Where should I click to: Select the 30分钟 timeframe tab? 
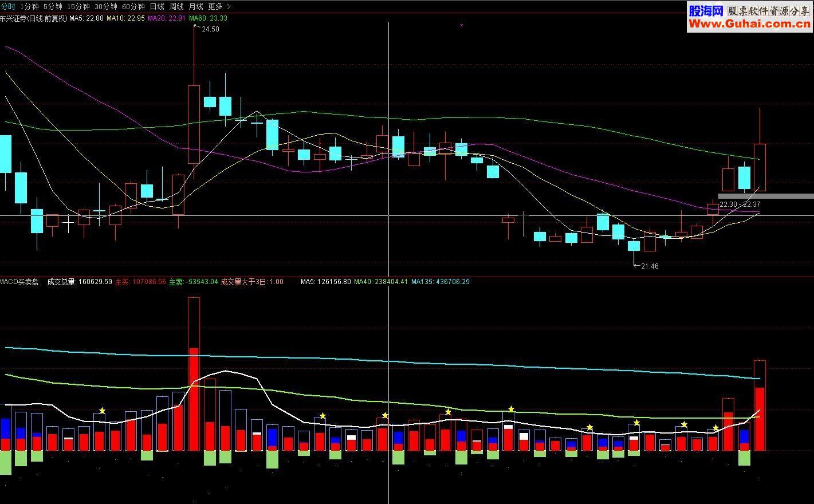click(x=106, y=6)
